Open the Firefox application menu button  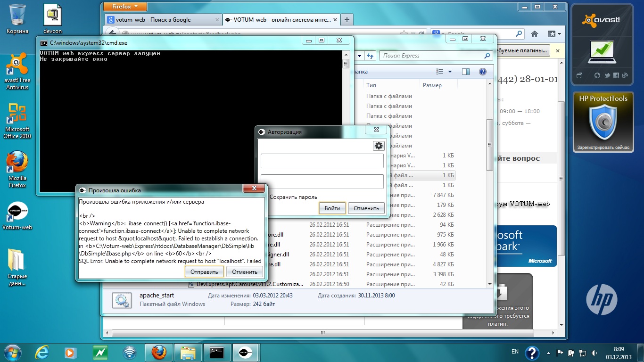(125, 7)
